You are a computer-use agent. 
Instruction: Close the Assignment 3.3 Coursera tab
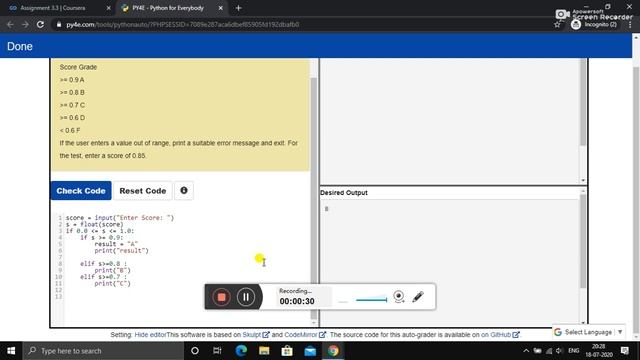(109, 8)
